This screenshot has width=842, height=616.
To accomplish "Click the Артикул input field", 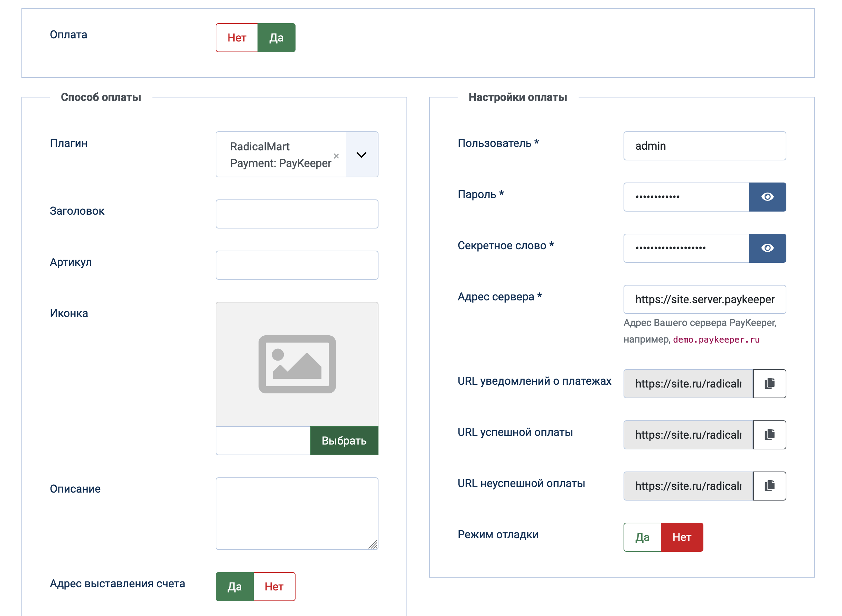I will (x=297, y=265).
